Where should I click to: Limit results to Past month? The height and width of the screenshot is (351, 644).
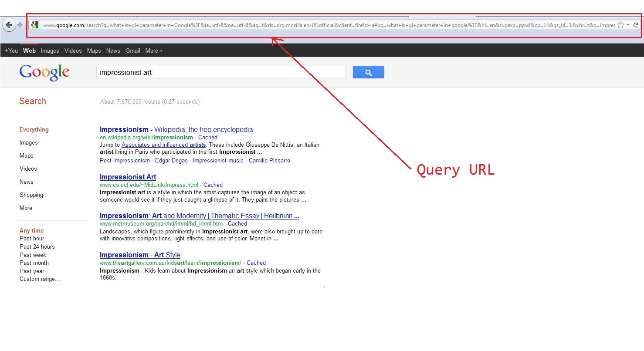[34, 263]
